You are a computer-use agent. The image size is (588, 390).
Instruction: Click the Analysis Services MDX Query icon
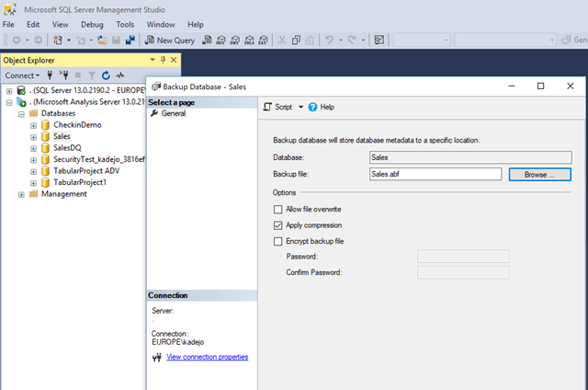tap(220, 40)
